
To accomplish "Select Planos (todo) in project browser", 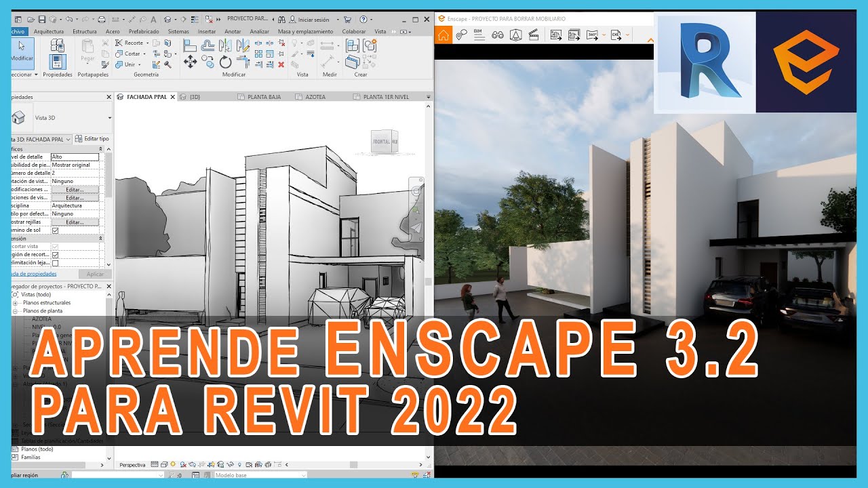I will pos(38,449).
